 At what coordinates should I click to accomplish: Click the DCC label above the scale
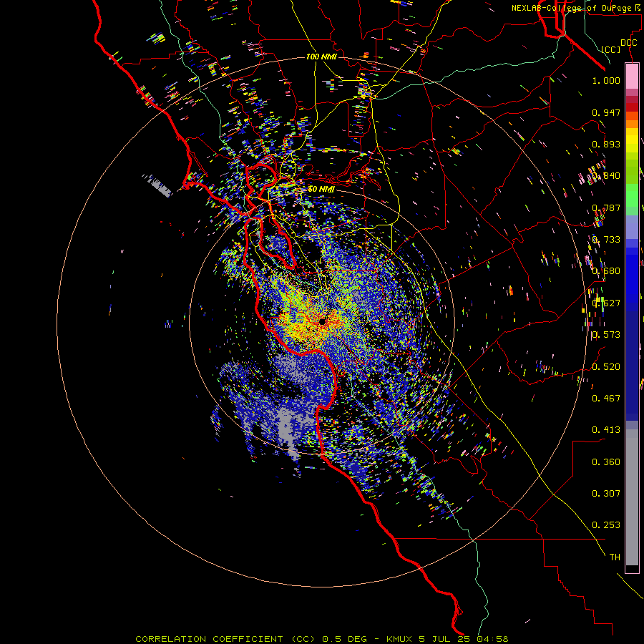pos(629,43)
